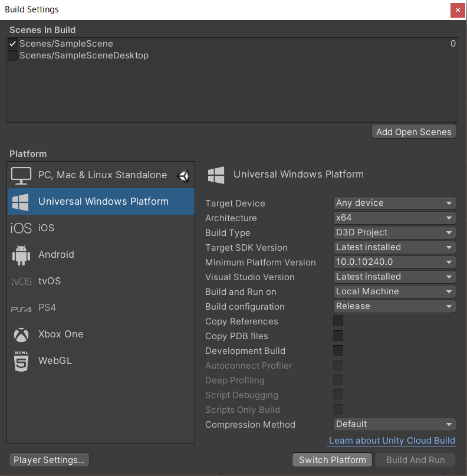Open the Build configuration dropdown
This screenshot has height=476, width=467.
(394, 306)
